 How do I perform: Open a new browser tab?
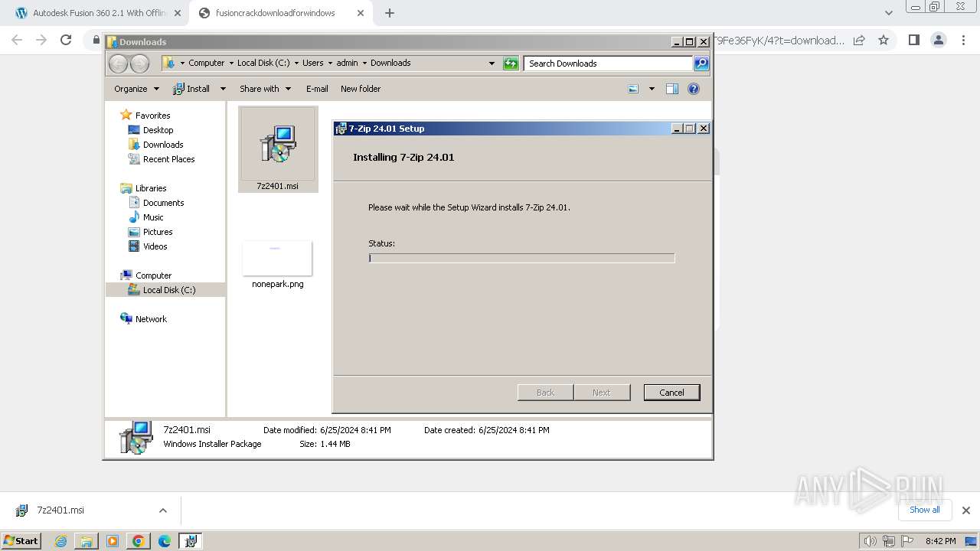pos(390,13)
